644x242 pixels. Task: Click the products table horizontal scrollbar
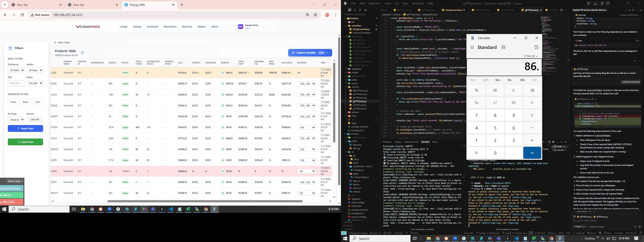205,201
